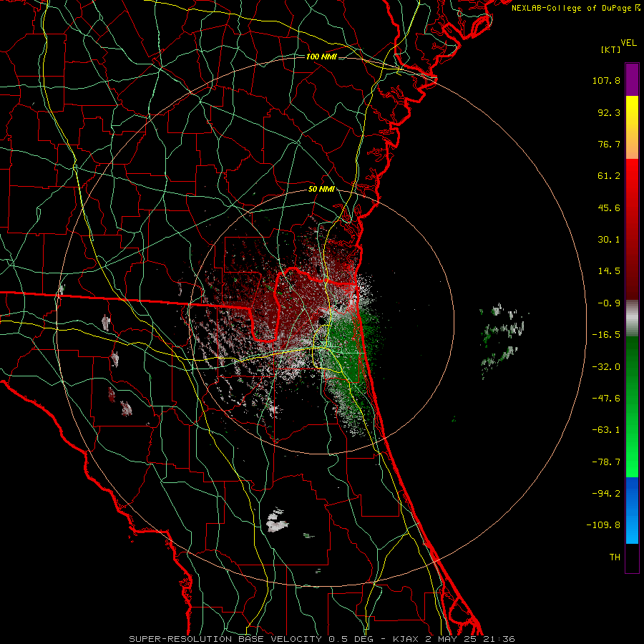Click the -109.8 velocity scale value
The image size is (644, 644).
(603, 525)
